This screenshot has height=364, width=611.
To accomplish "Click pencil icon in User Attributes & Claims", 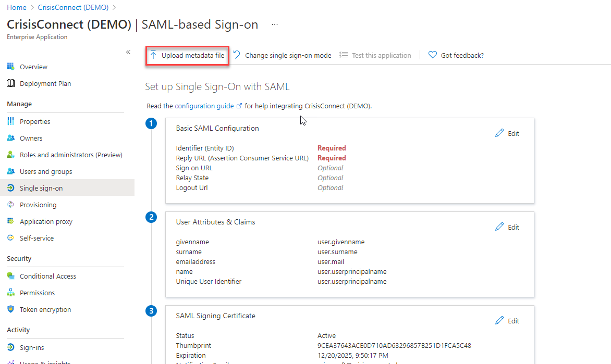I will point(499,227).
